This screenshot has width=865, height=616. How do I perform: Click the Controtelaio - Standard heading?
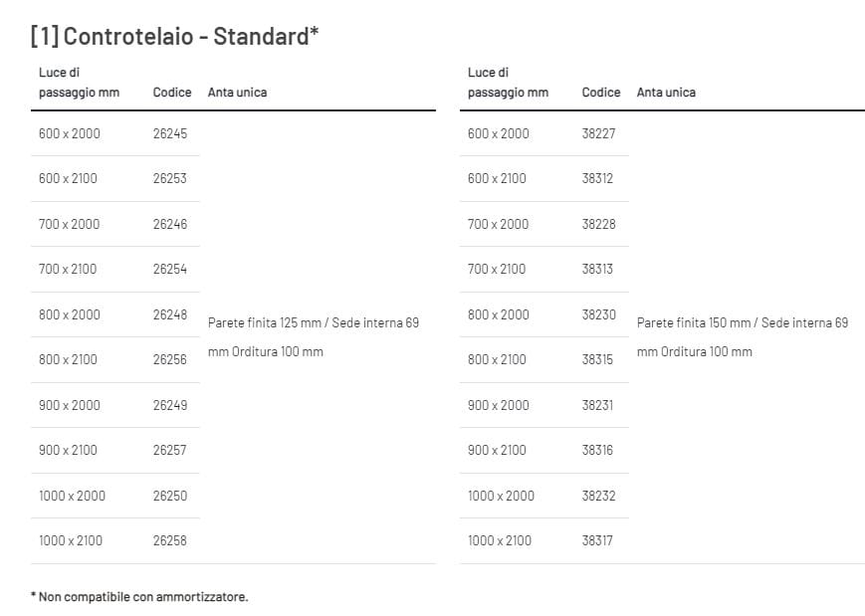tap(174, 37)
